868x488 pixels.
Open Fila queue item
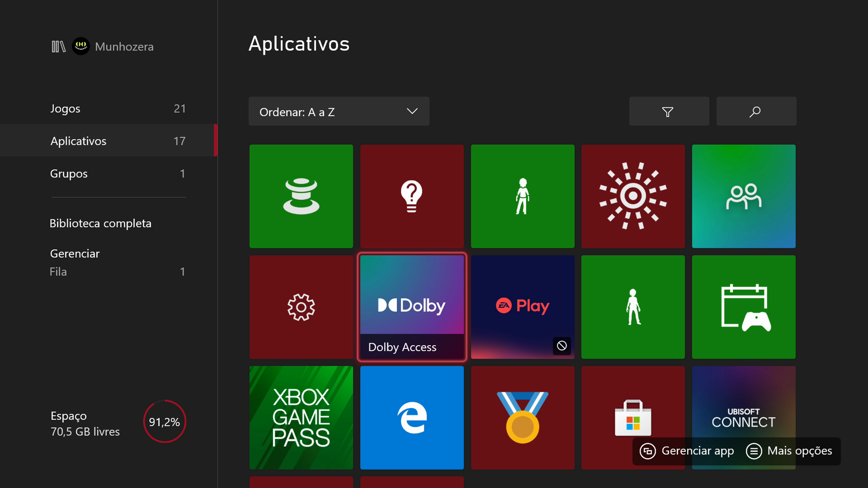pos(117,271)
